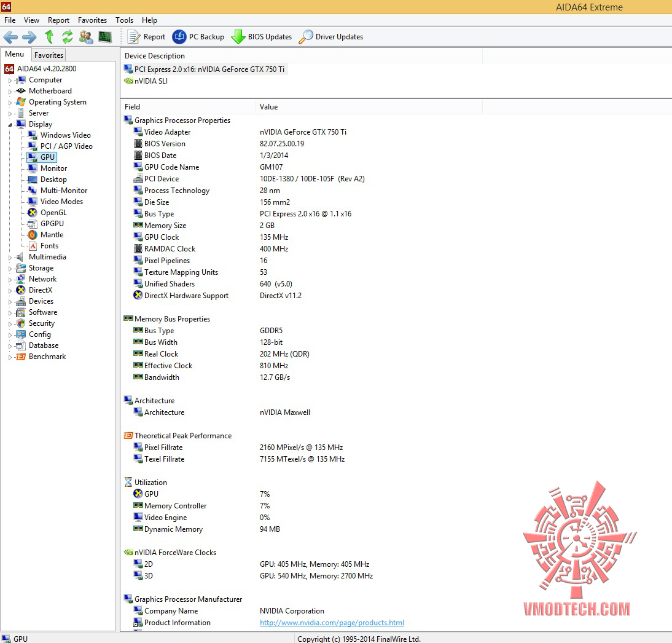672x643 pixels.
Task: Expand the DirectX tree node
Action: (x=10, y=290)
